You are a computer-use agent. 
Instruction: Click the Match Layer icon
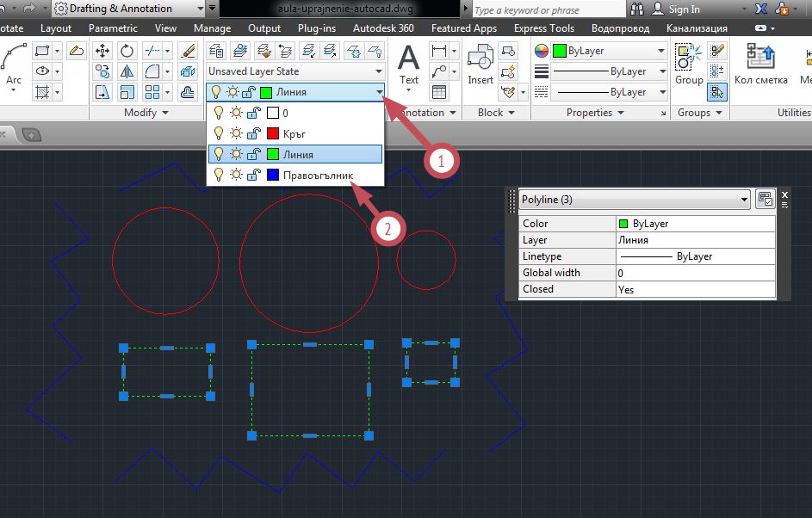pyautogui.click(x=263, y=51)
